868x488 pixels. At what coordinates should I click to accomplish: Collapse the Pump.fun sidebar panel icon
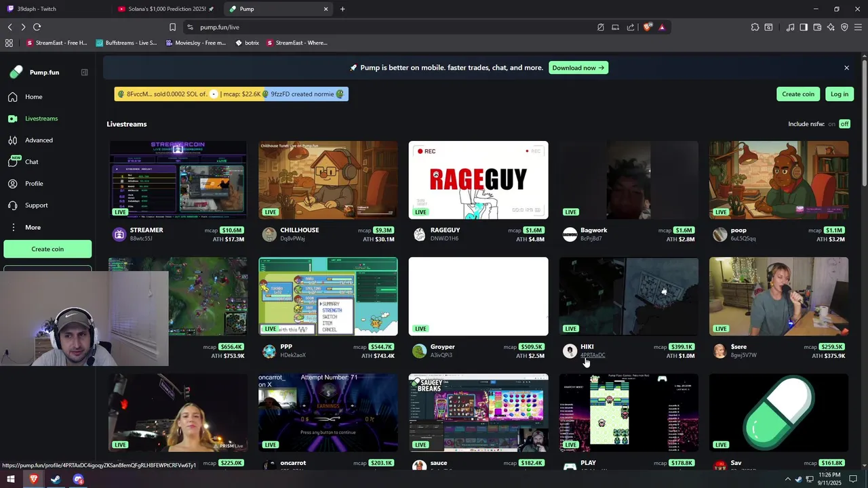pos(84,73)
